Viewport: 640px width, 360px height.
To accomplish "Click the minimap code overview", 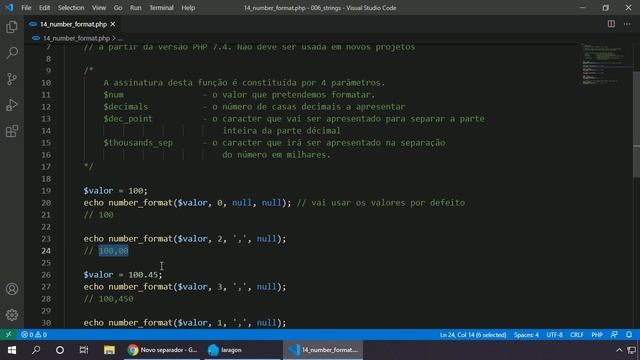I will pyautogui.click(x=604, y=63).
